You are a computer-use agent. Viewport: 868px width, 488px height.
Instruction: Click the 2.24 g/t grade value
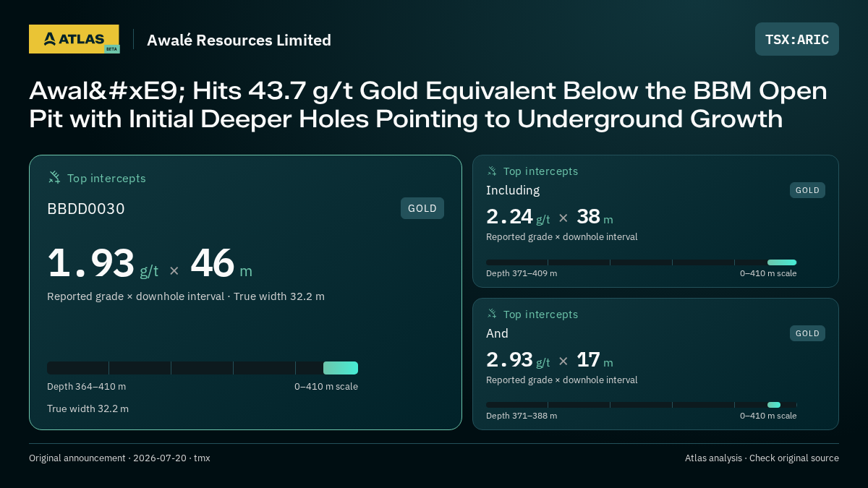coord(518,217)
